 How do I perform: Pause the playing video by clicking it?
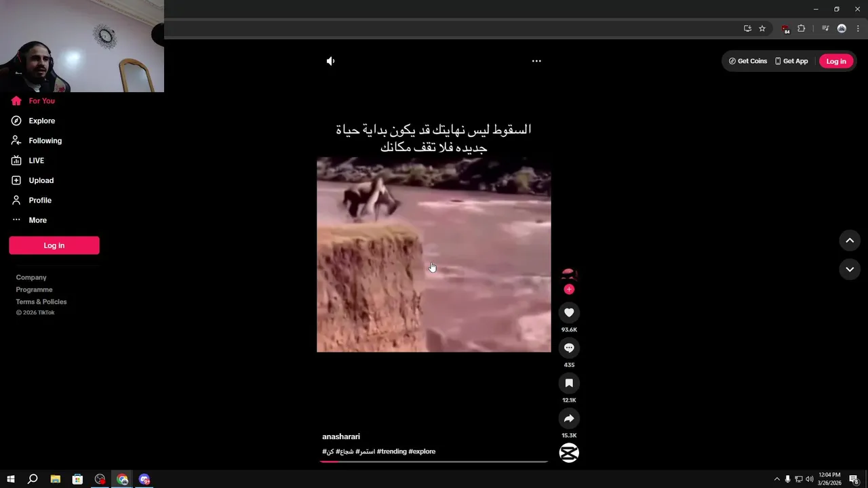pyautogui.click(x=434, y=254)
